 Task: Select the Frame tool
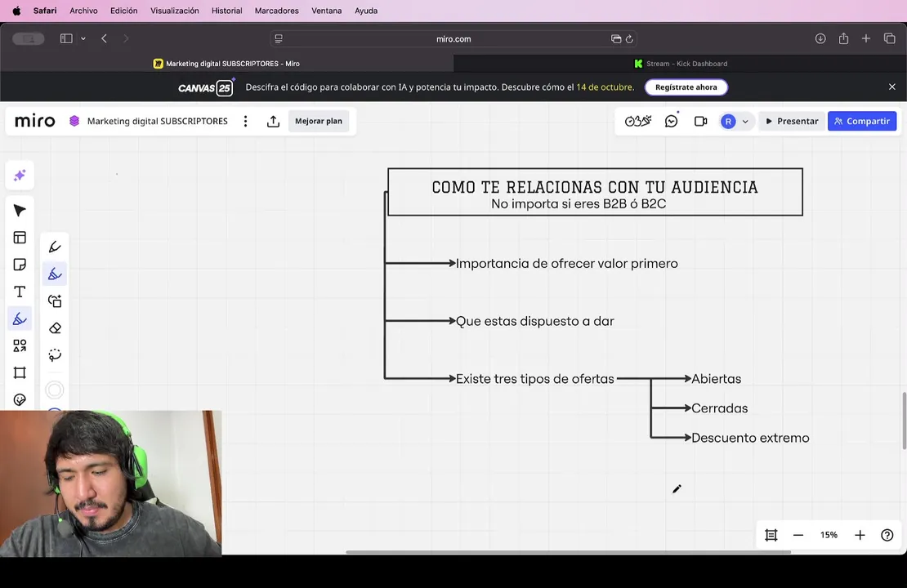coord(20,373)
